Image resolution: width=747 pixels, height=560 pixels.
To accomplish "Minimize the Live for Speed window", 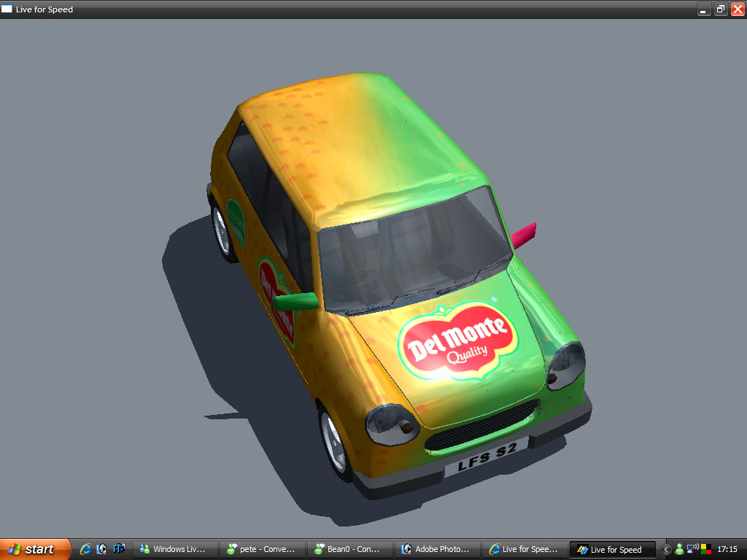I will pos(703,9).
